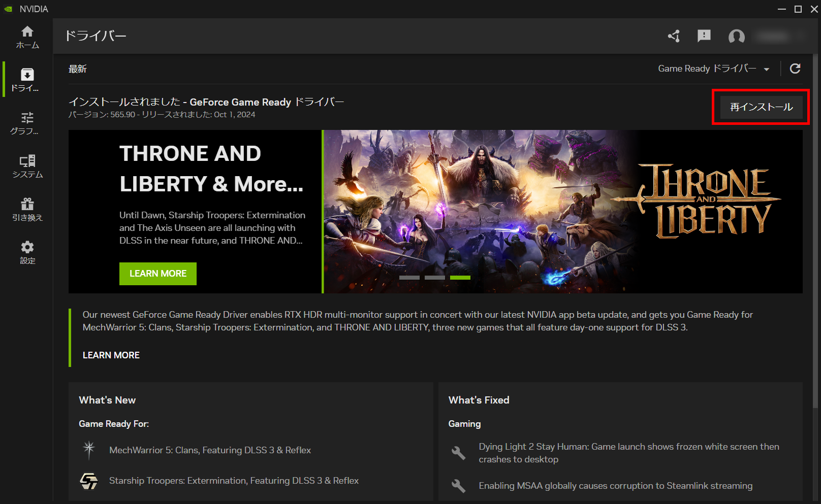
Task: Select the second banner carousel indicator
Action: coord(435,278)
